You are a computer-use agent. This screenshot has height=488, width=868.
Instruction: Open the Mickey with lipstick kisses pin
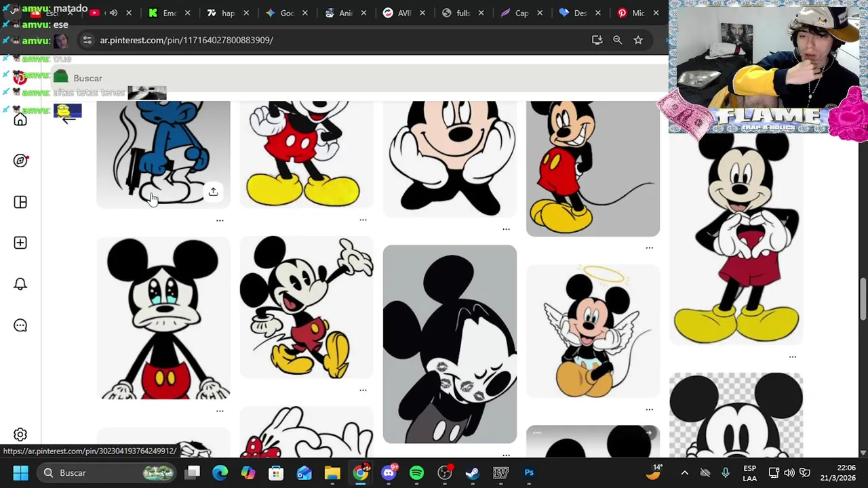tap(450, 344)
